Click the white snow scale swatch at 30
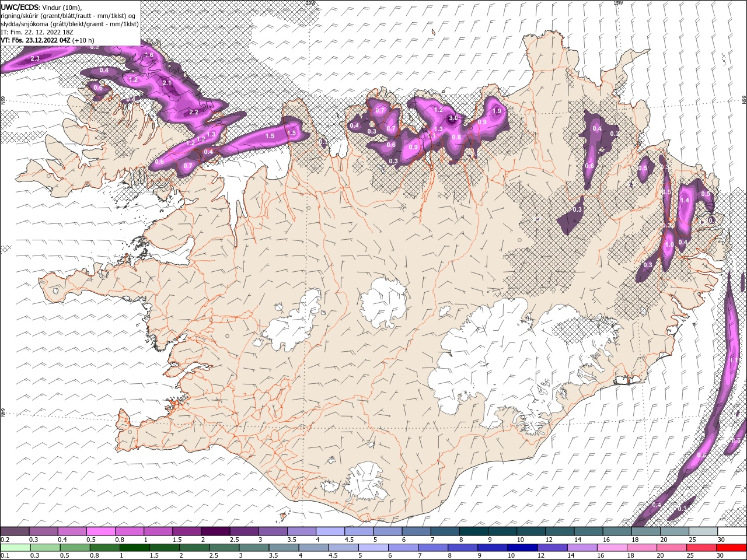Image resolution: width=747 pixels, height=560 pixels. point(732,531)
